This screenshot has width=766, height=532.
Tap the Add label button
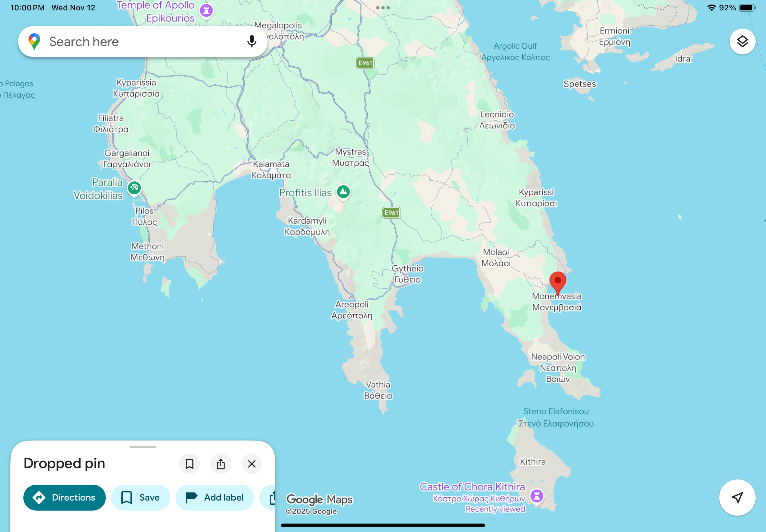[215, 497]
